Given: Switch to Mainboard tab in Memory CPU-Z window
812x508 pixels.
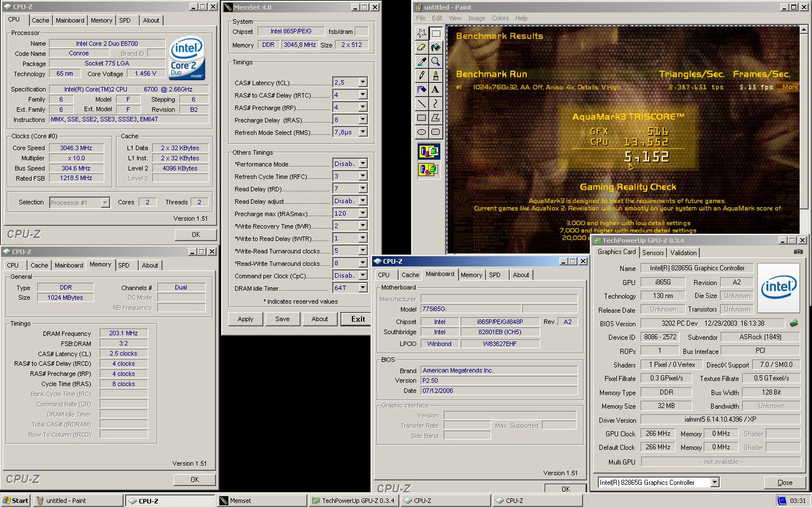Looking at the screenshot, I should pos(69,265).
